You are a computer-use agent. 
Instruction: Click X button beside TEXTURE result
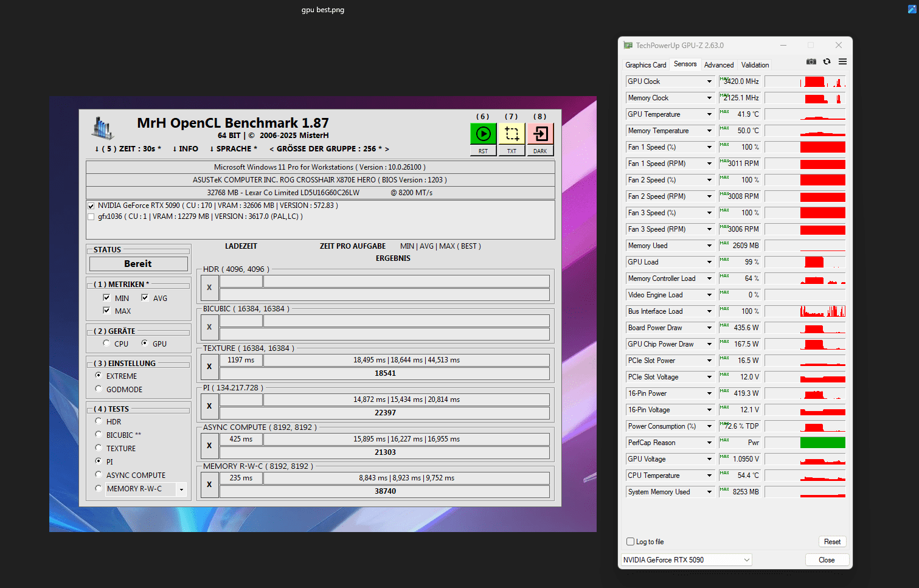209,367
